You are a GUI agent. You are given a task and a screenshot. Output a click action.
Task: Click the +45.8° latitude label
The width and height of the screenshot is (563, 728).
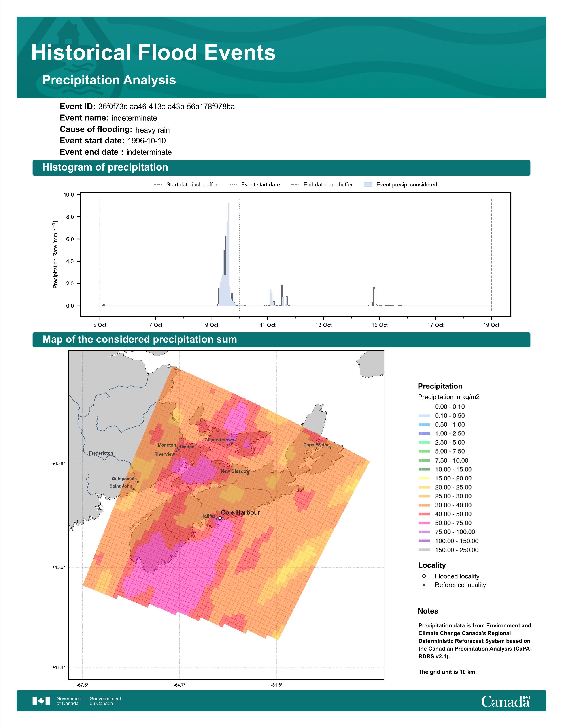[x=59, y=464]
